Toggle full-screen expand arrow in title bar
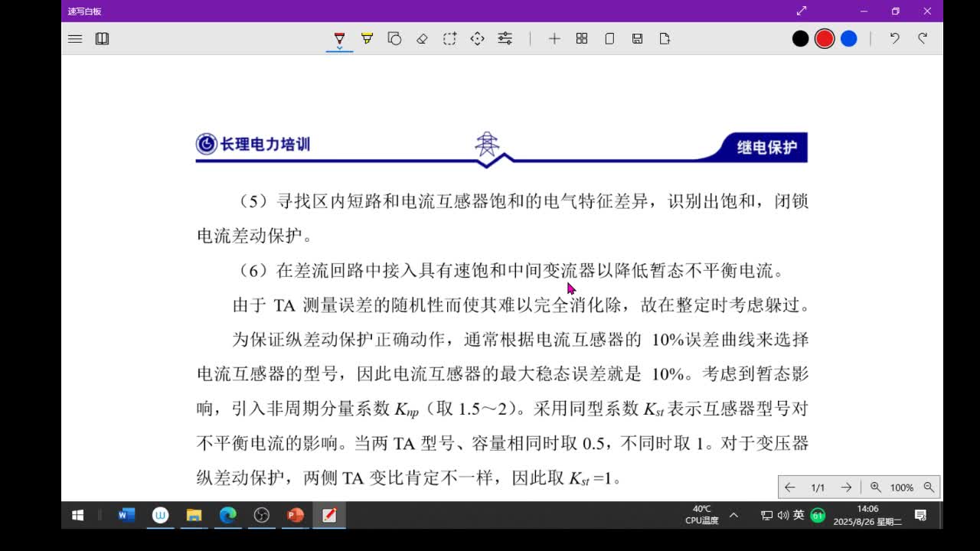The image size is (980, 551). pos(802,11)
